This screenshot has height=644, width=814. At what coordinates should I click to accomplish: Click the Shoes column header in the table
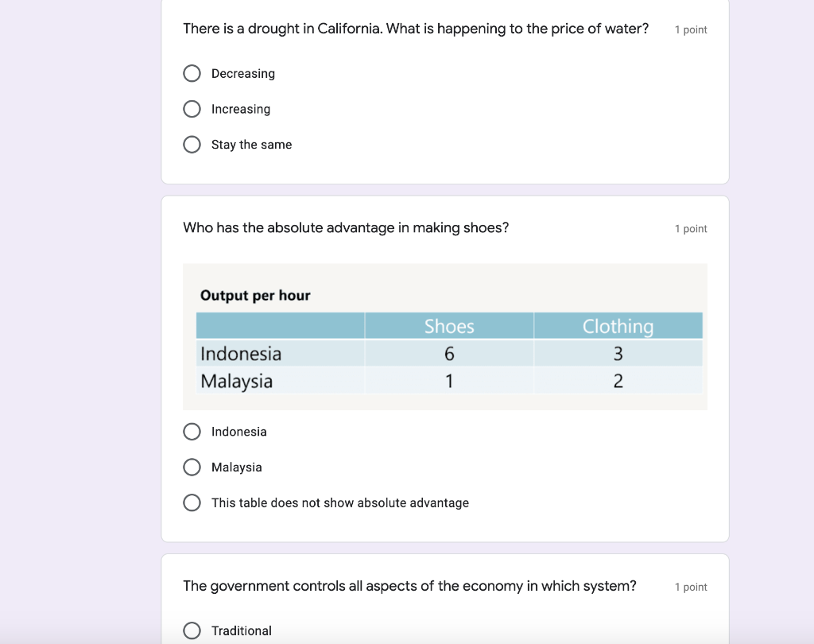pos(449,326)
